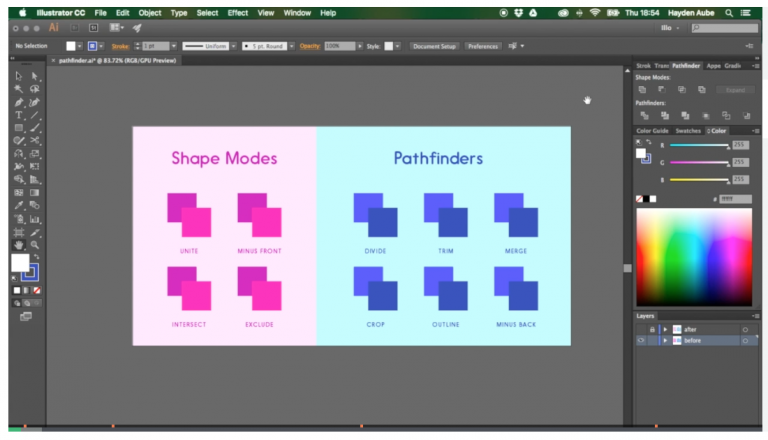Open the fill color dropdown in control bar
The height and width of the screenshot is (440, 768).
tap(79, 46)
